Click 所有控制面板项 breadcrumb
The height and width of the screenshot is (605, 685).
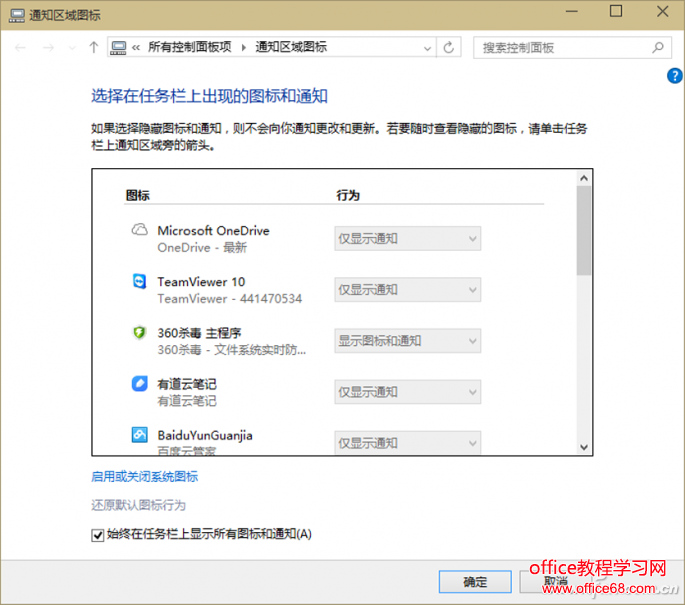tap(190, 47)
